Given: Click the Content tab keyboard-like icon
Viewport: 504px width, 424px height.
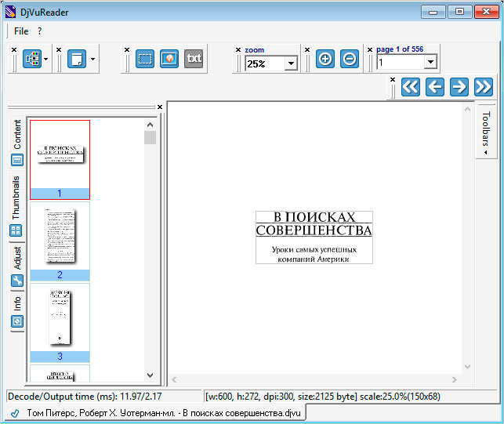Looking at the screenshot, I should click(x=17, y=160).
